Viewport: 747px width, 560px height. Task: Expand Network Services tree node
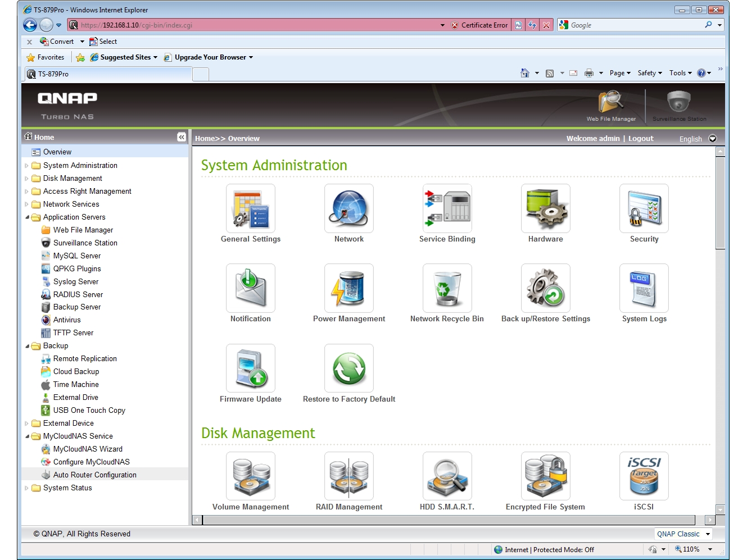click(26, 204)
